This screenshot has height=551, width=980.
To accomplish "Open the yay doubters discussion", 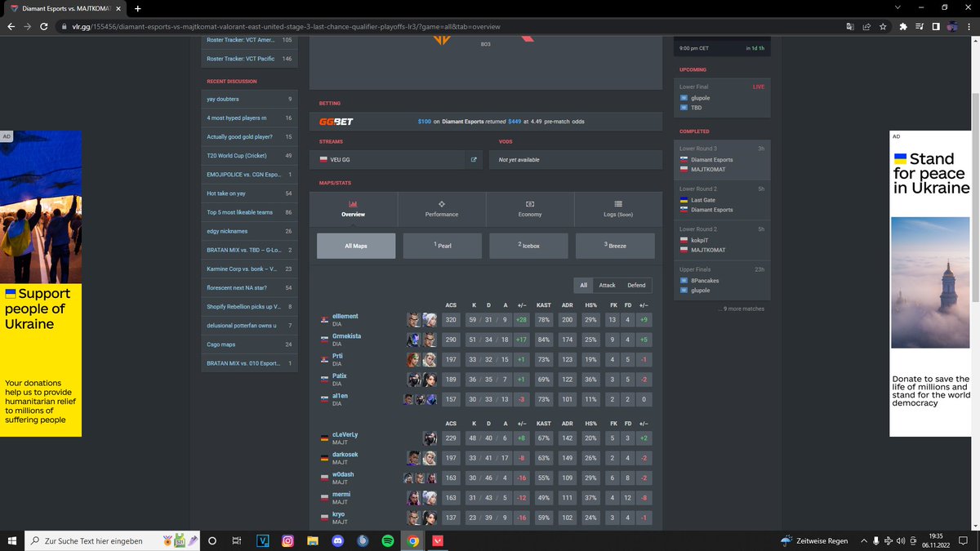I will point(249,99).
